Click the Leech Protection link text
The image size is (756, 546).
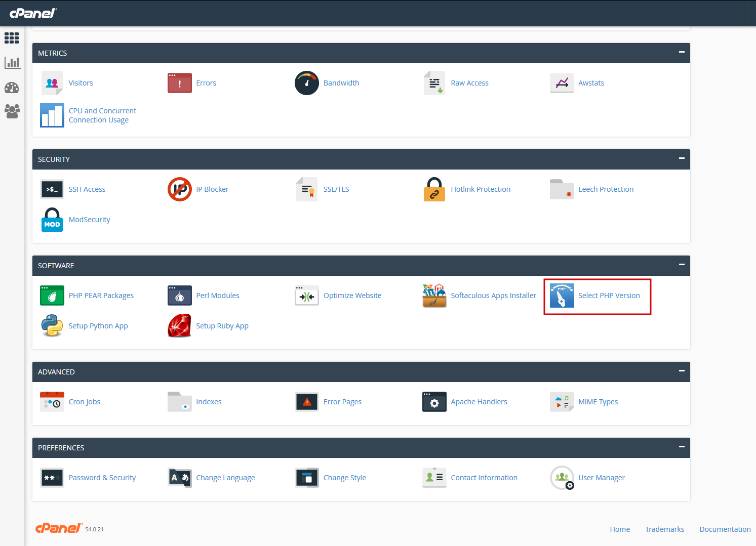tap(606, 189)
